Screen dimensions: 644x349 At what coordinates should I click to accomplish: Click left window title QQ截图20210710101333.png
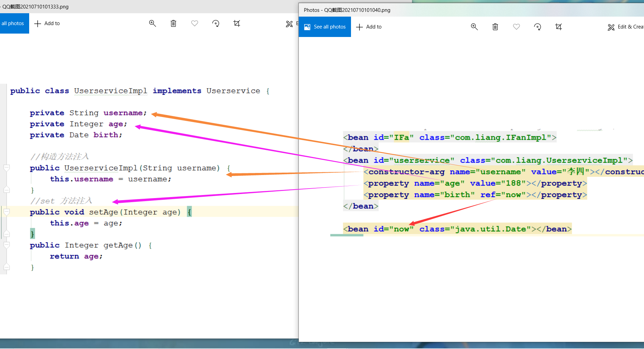(x=35, y=6)
